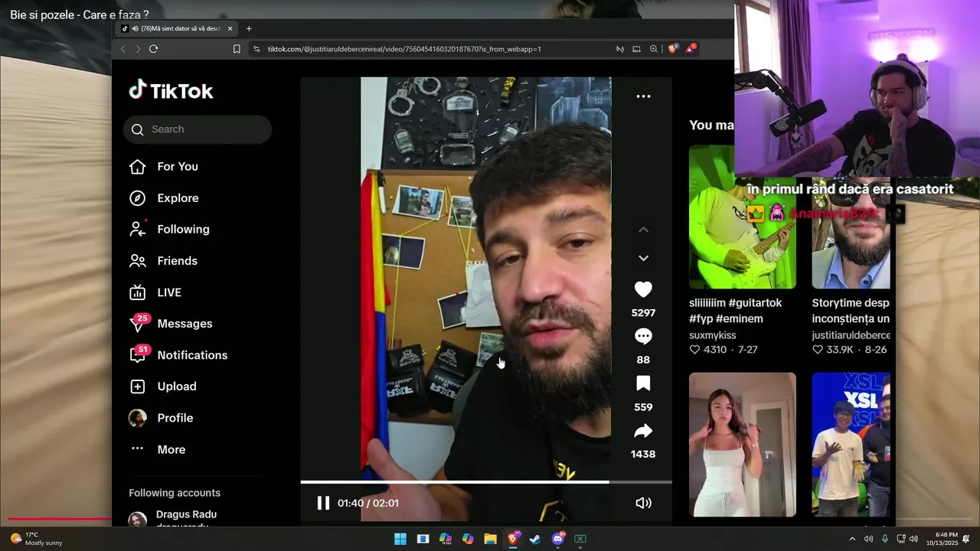Image resolution: width=980 pixels, height=551 pixels.
Task: Open the XSL video thumbnail
Action: click(x=851, y=445)
